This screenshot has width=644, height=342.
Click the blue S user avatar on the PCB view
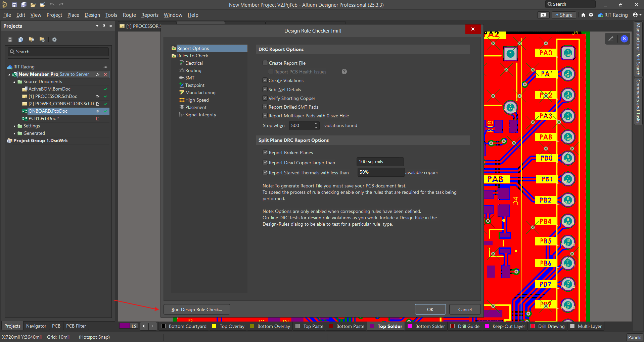point(624,39)
